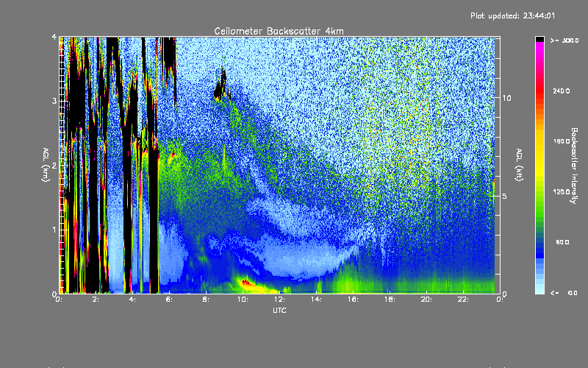Click the '3' km tick on the AGL axis
This screenshot has width=588, height=368.
click(54, 101)
